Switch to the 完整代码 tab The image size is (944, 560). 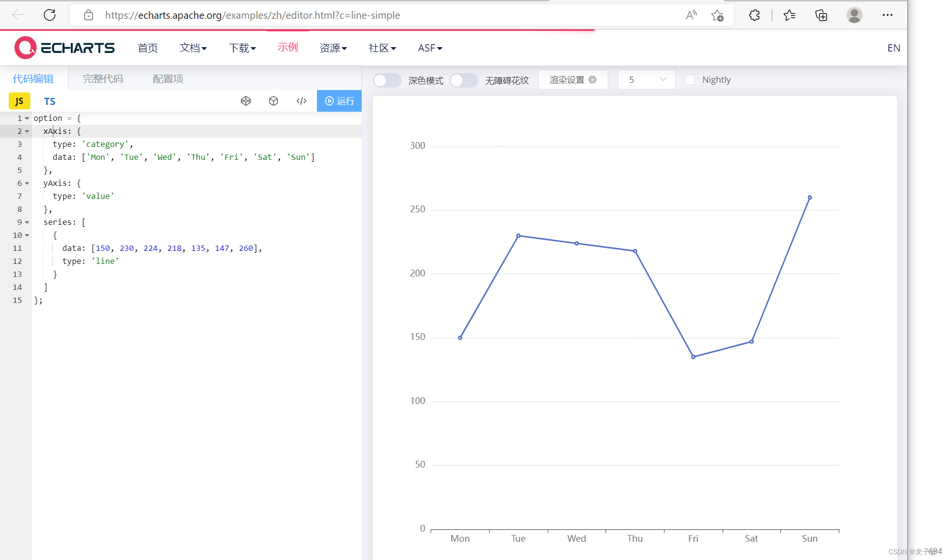(102, 78)
